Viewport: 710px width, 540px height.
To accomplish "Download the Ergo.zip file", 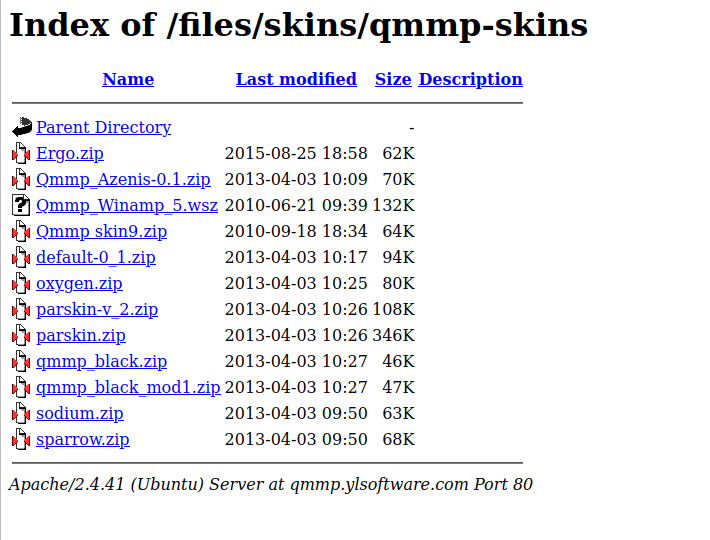I will tap(70, 154).
